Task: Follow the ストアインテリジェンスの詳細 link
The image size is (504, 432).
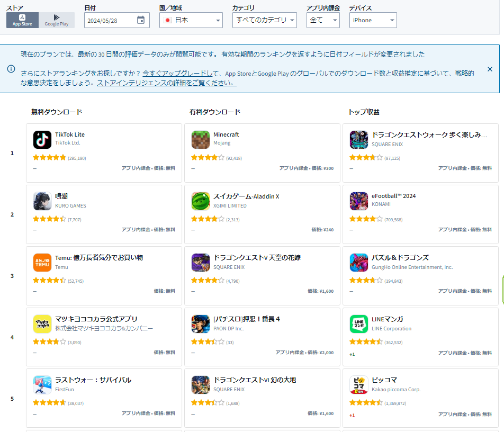Action: click(x=166, y=83)
